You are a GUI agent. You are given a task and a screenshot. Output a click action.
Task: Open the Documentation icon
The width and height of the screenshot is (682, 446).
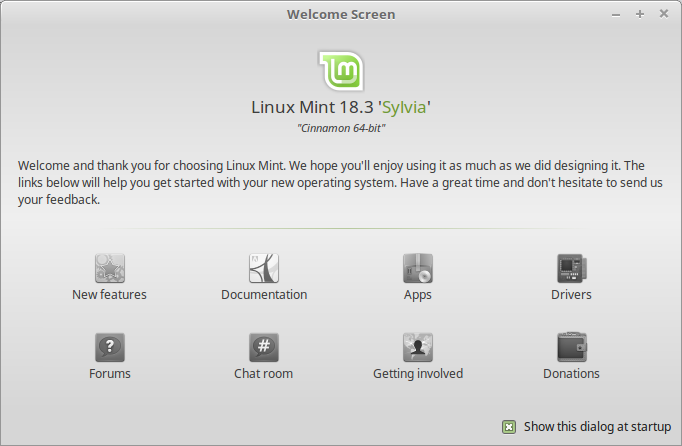click(264, 268)
